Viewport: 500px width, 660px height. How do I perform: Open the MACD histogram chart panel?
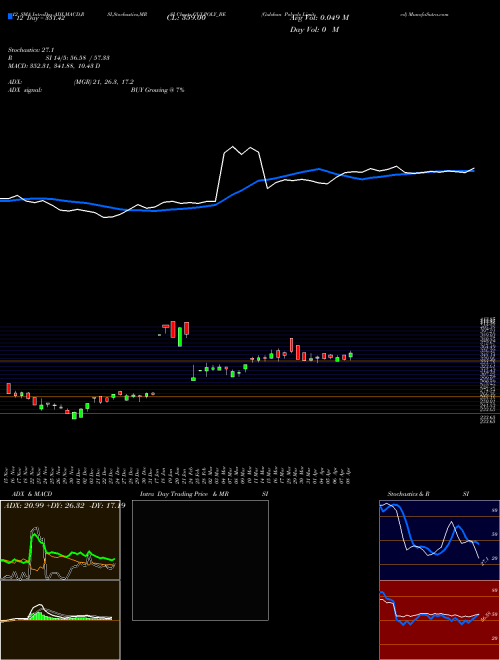pos(60,620)
